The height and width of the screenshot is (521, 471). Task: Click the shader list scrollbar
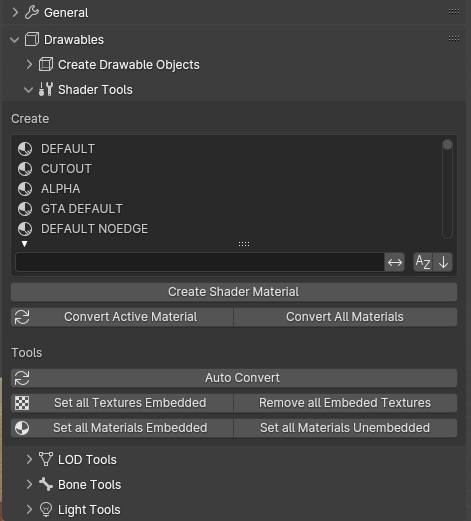pyautogui.click(x=447, y=189)
